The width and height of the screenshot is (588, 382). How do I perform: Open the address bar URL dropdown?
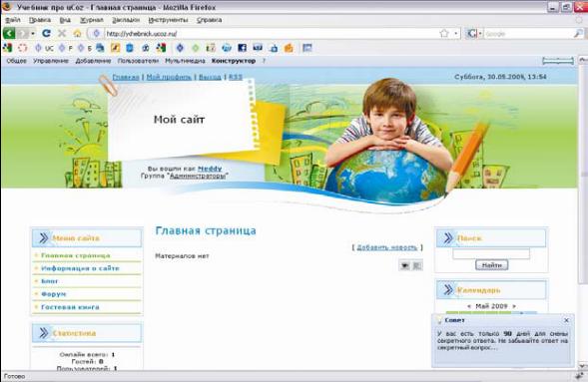[x=456, y=33]
